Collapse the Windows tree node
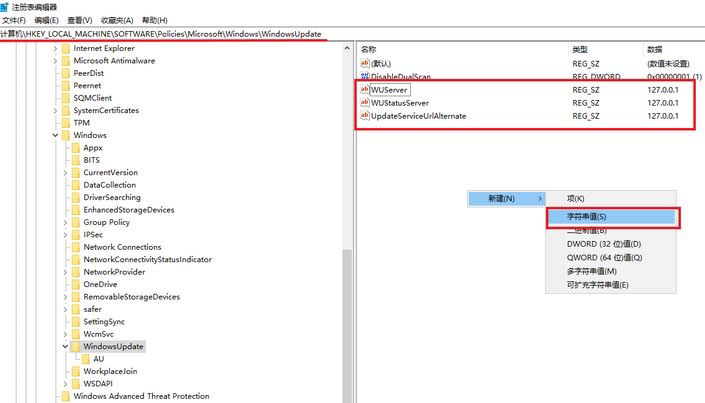The height and width of the screenshot is (403, 705). [x=55, y=135]
